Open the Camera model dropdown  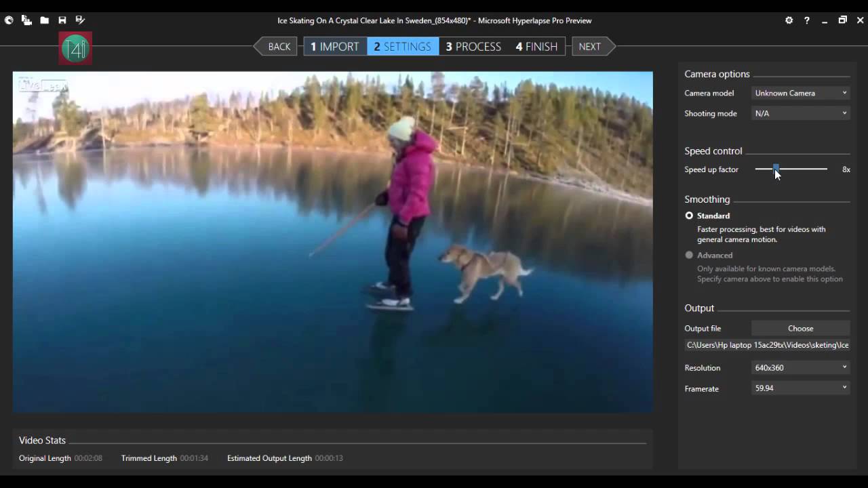[x=800, y=93]
